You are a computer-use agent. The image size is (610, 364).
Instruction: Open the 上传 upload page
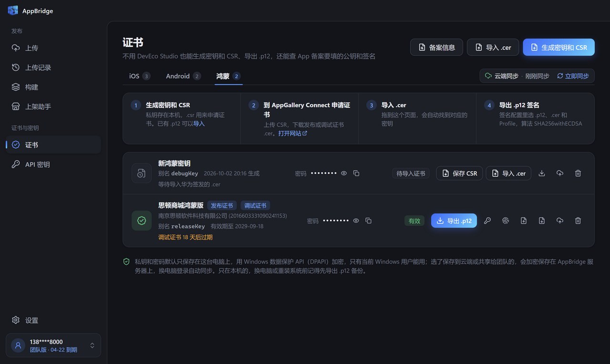53,48
